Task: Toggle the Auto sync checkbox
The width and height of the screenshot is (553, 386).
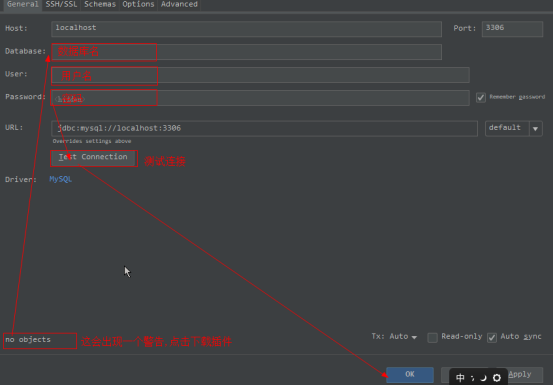Action: pyautogui.click(x=492, y=338)
